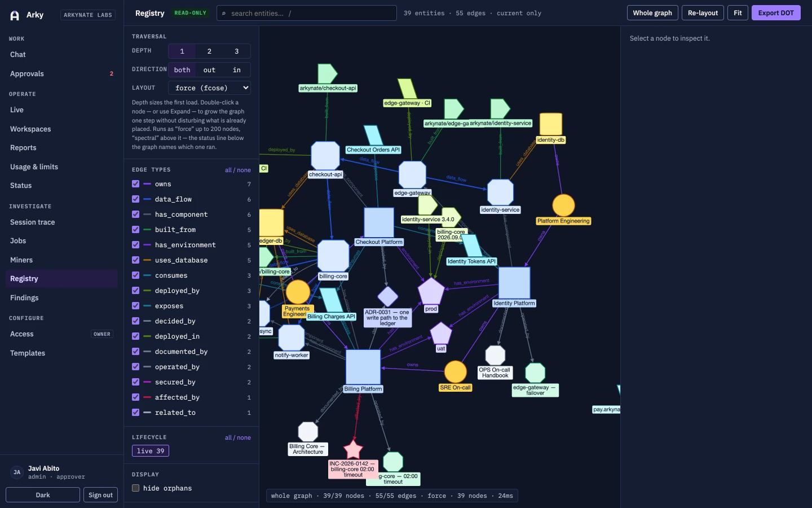Screen dimensions: 812x508
Task: Toggle the secured_by edge checkbox
Action: pos(135,382)
